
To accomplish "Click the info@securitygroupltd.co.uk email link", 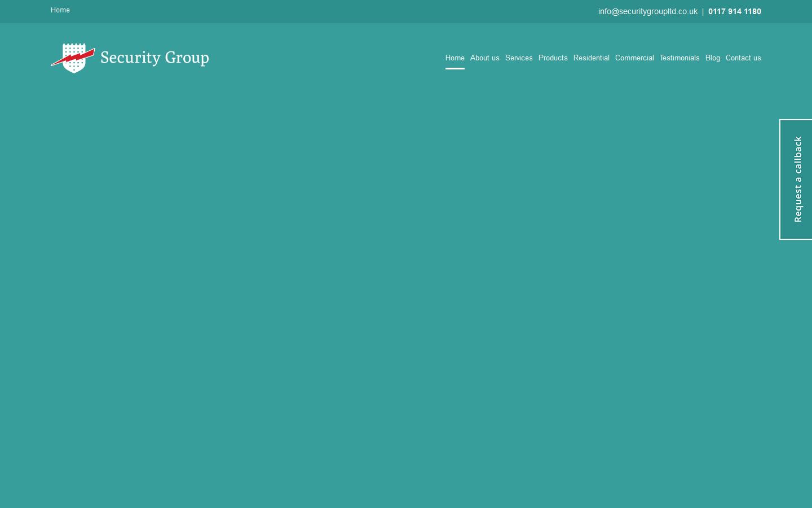I will click(647, 11).
